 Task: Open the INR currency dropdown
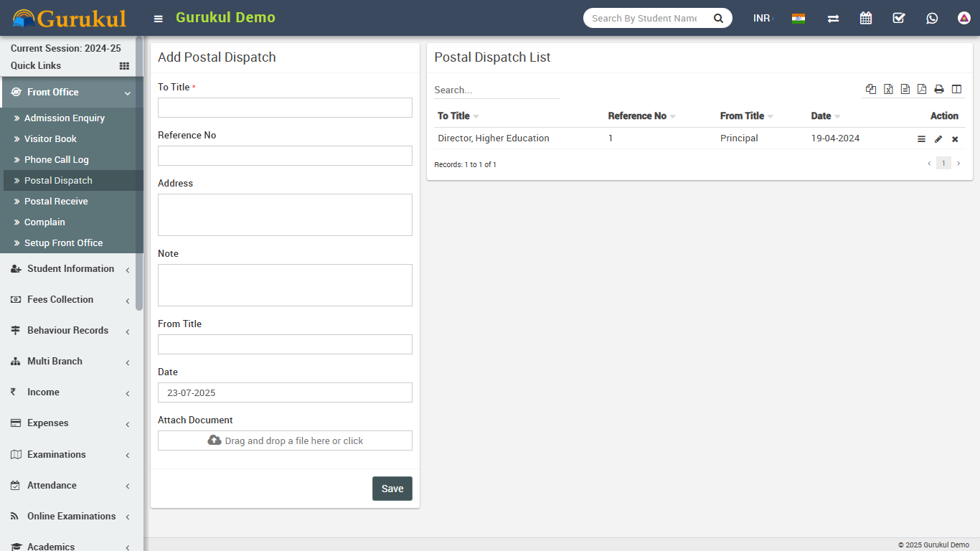763,18
